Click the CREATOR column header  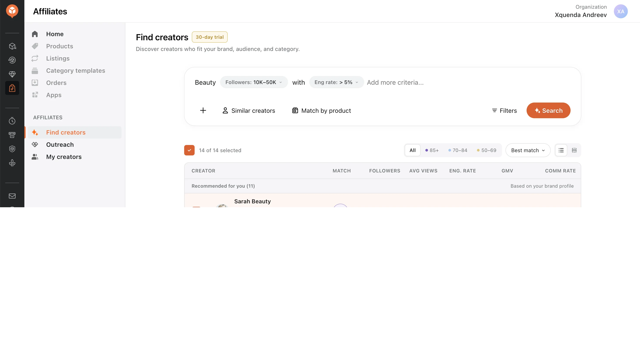203,171
